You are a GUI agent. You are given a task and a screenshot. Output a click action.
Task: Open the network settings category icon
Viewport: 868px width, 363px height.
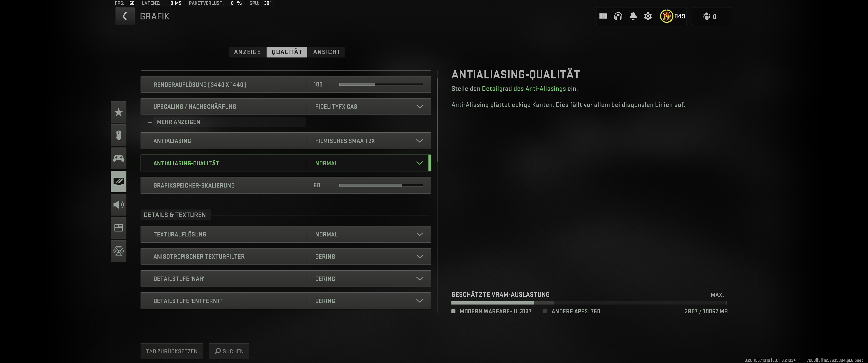click(118, 251)
